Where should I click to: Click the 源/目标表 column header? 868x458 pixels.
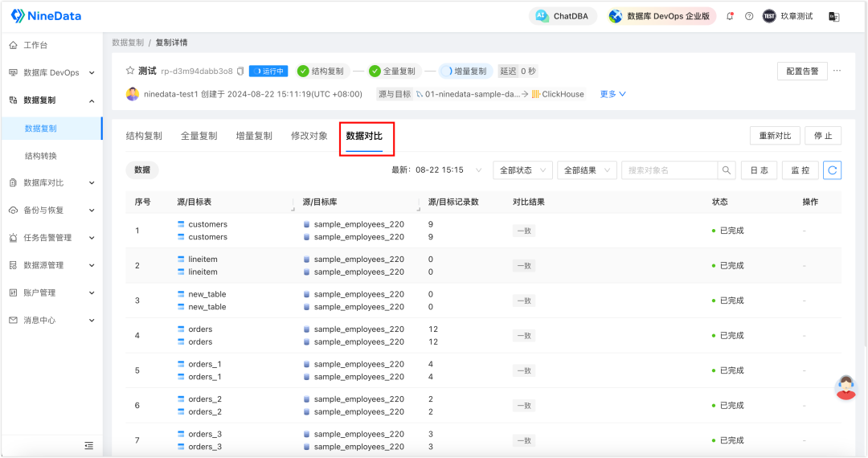pos(194,202)
